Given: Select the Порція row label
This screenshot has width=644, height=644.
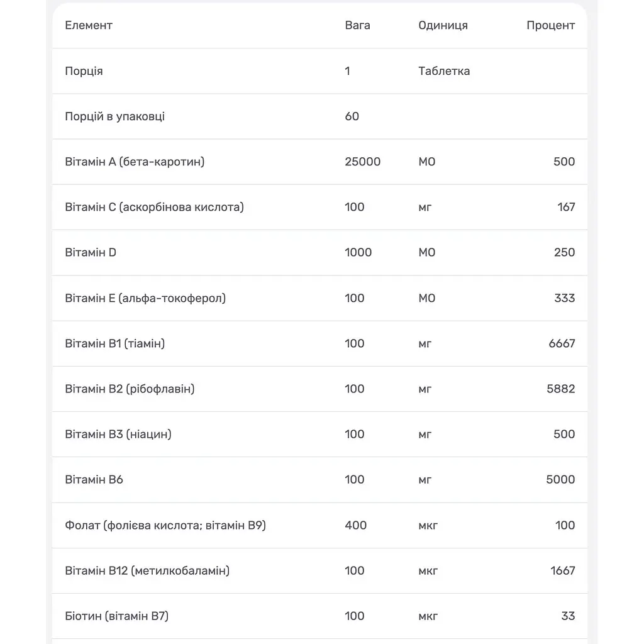Looking at the screenshot, I should click(84, 71).
